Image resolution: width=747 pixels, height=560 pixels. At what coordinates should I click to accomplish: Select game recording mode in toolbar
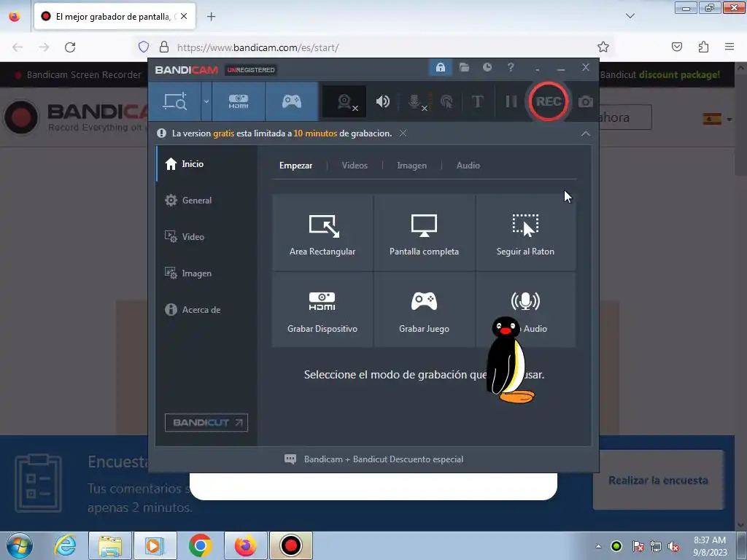[x=292, y=101]
